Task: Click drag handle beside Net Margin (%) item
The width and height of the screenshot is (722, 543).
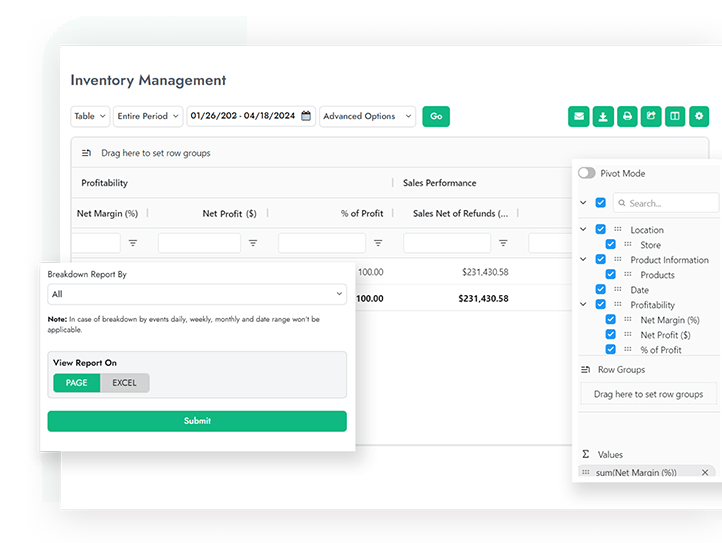Action: coord(628,319)
